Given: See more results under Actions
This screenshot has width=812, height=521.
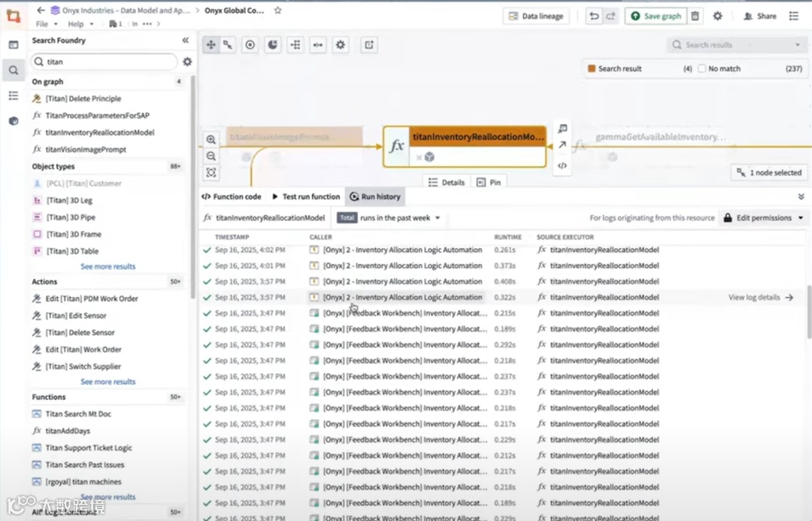Looking at the screenshot, I should 108,382.
